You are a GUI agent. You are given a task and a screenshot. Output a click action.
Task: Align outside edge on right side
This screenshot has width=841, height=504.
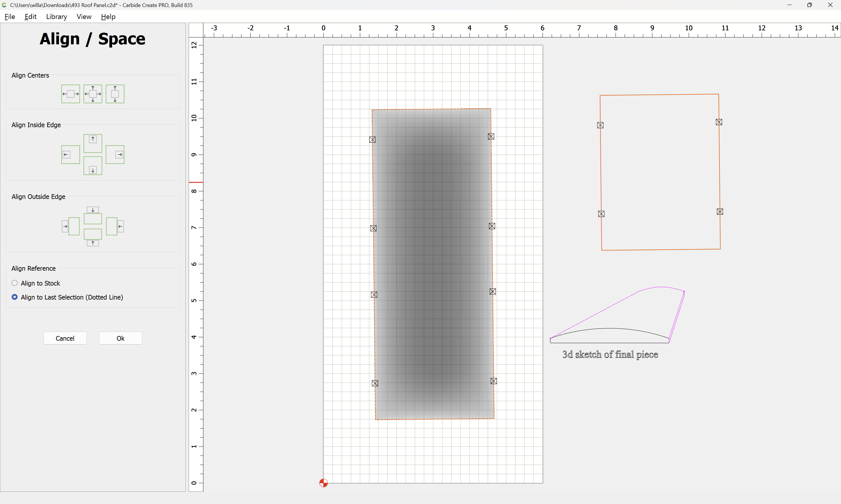click(115, 226)
